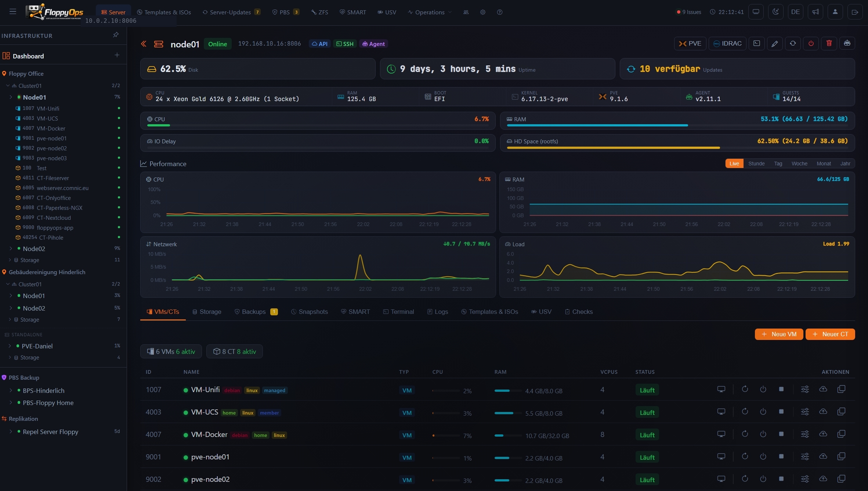This screenshot has width=868, height=491.
Task: Go back using the orange double chevron
Action: [144, 44]
